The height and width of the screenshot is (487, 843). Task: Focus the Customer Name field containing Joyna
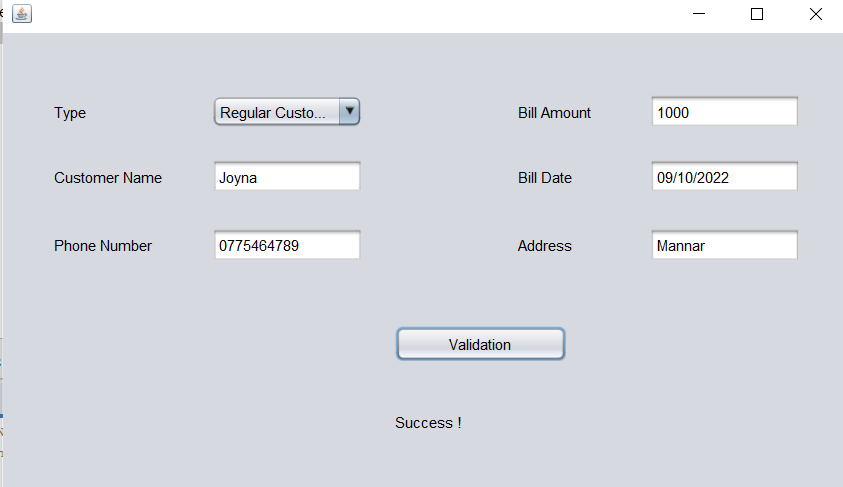coord(287,176)
